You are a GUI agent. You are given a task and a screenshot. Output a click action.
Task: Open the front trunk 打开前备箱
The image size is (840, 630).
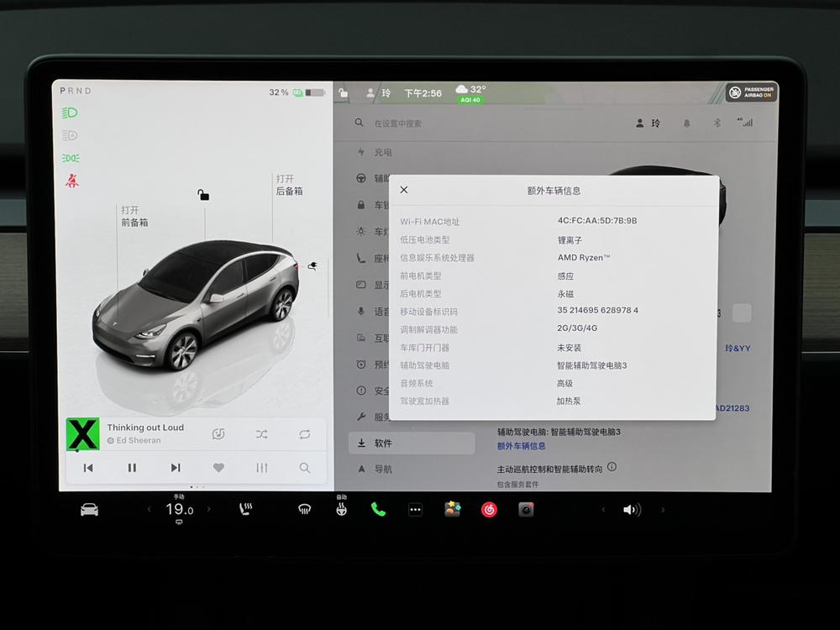click(x=134, y=216)
